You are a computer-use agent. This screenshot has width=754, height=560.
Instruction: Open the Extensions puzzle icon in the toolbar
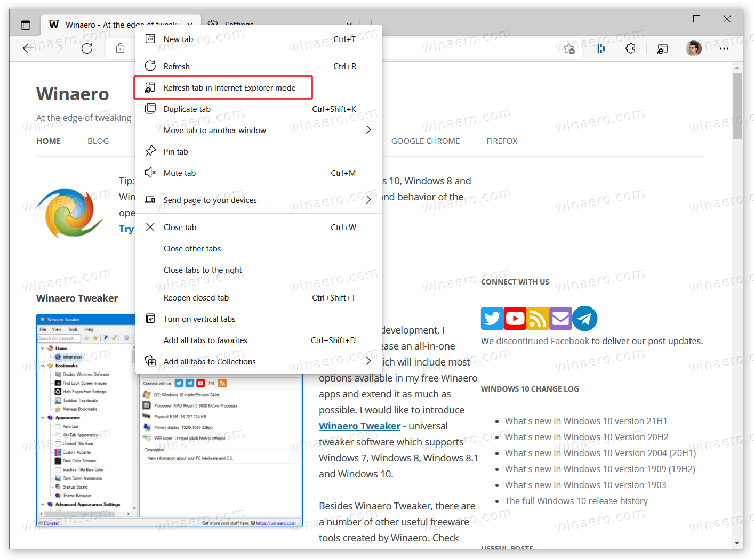click(630, 48)
